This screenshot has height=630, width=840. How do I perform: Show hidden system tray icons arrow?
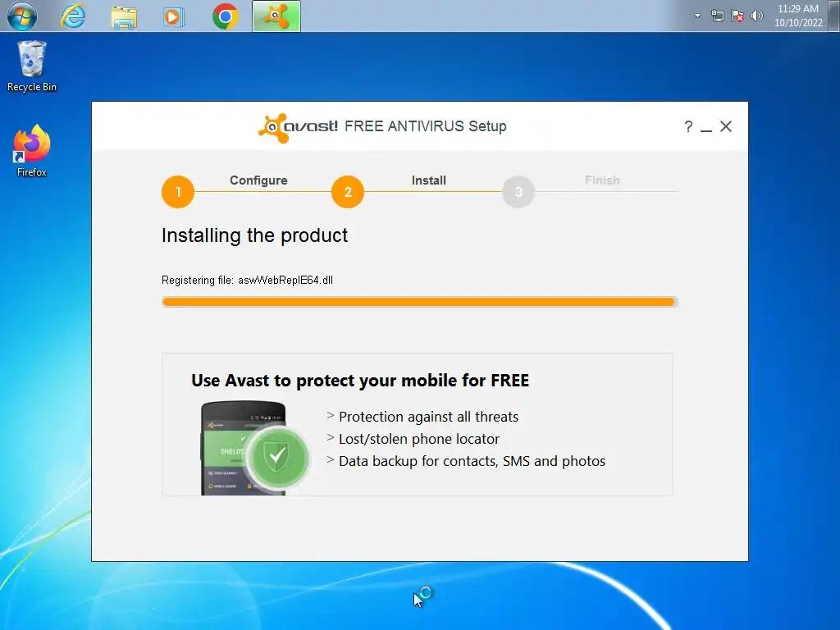point(697,16)
